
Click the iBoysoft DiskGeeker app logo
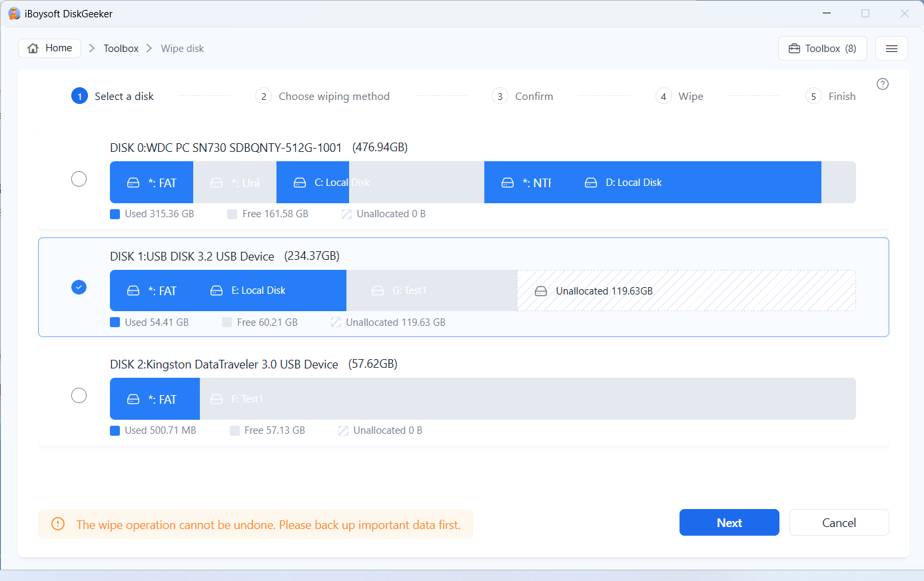pos(13,13)
